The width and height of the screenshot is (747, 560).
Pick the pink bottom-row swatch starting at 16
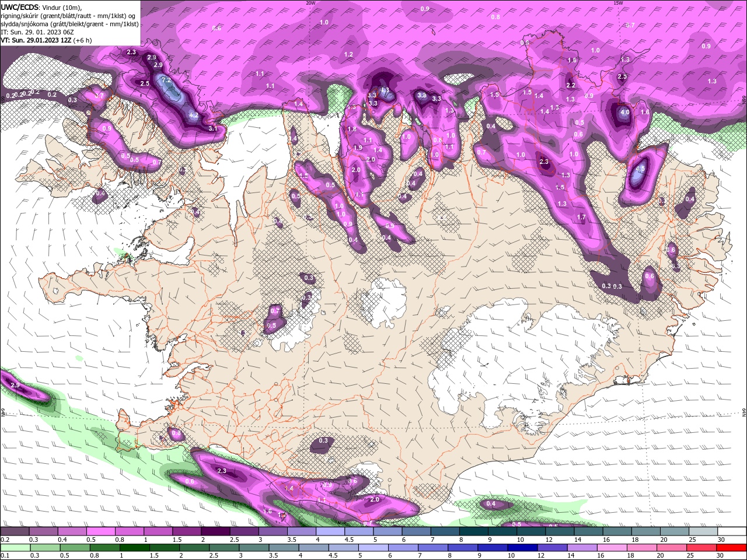(612, 548)
